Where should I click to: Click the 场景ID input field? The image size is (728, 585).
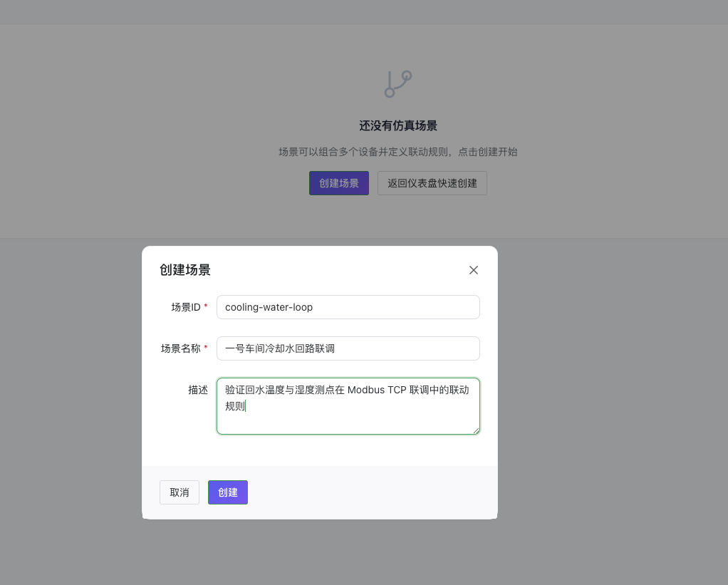tap(348, 307)
